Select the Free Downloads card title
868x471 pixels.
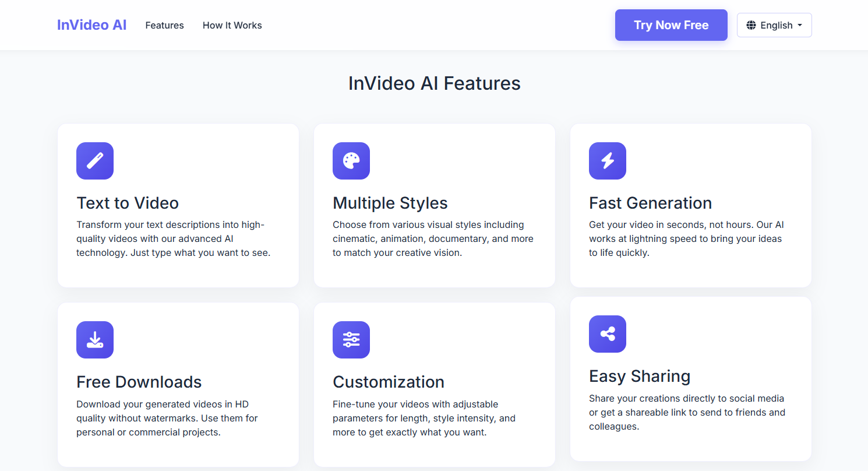click(x=139, y=382)
